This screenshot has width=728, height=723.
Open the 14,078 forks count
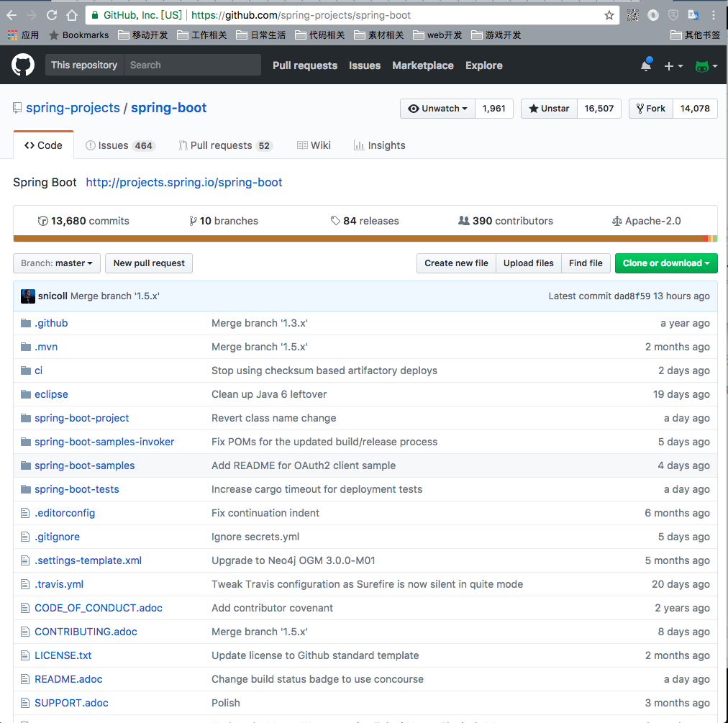[695, 109]
